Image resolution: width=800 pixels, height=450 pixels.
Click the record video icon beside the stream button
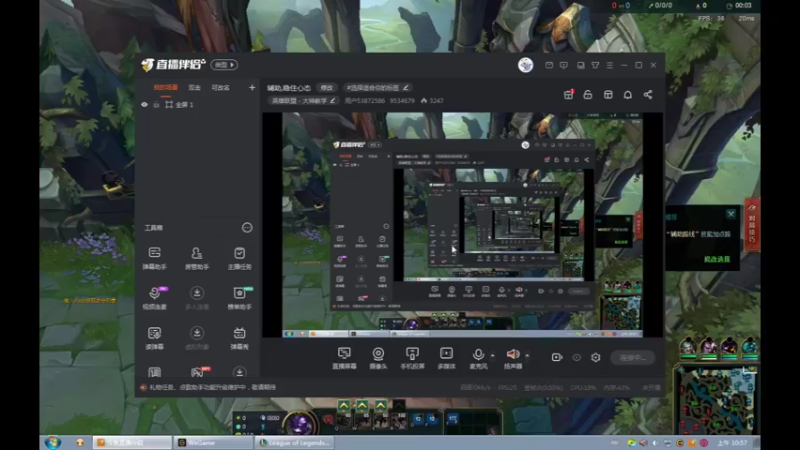(557, 357)
